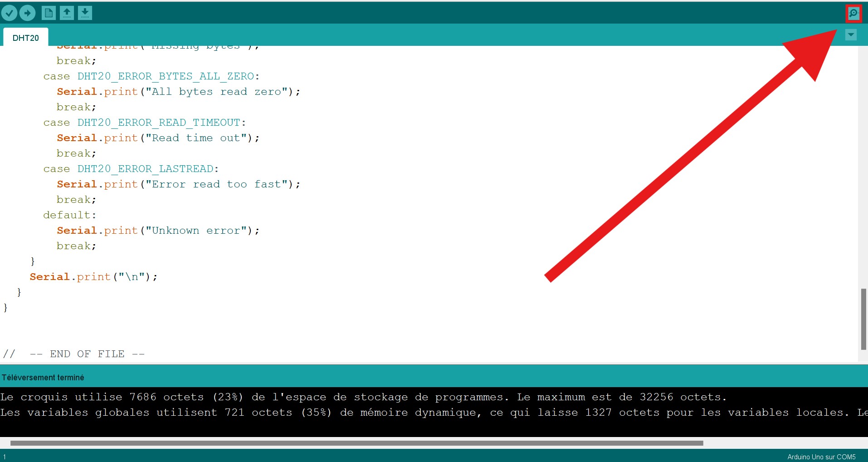Screen dimensions: 868x462
Task: Click the line "case DHT20_ERROR_BYTES_ALL_ZERO:"
Action: coord(151,76)
